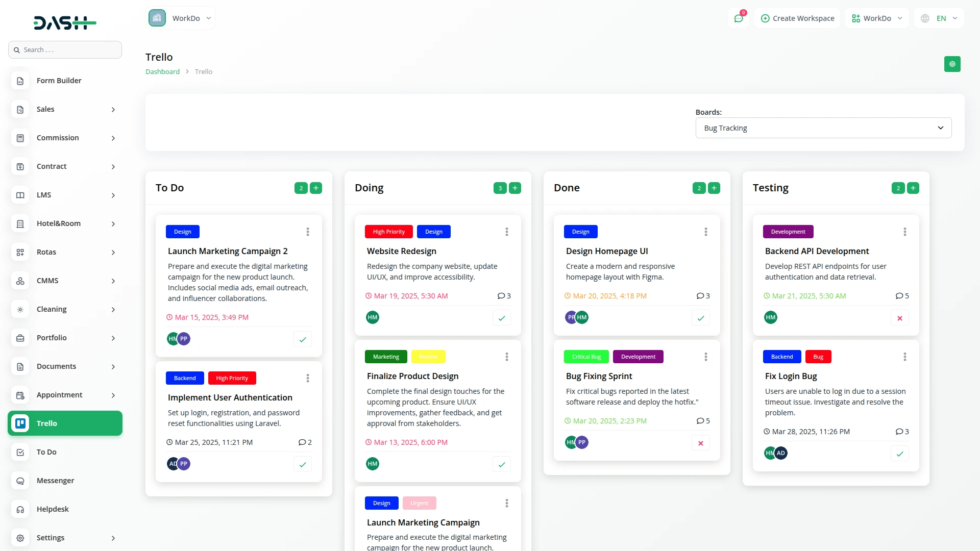Navigate to Dashboard via breadcrumb link
The height and width of the screenshot is (551, 980).
[x=162, y=71]
